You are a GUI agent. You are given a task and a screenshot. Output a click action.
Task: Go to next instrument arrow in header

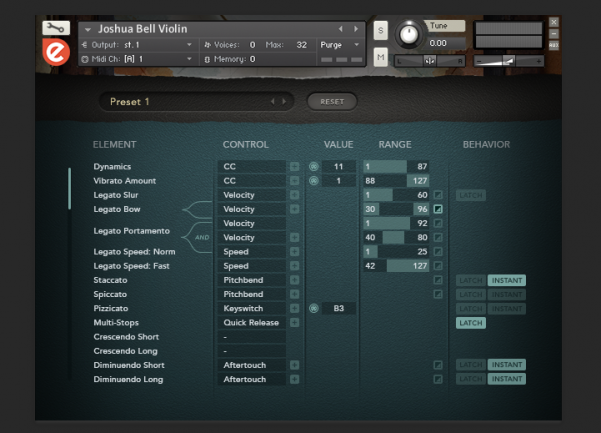[356, 29]
